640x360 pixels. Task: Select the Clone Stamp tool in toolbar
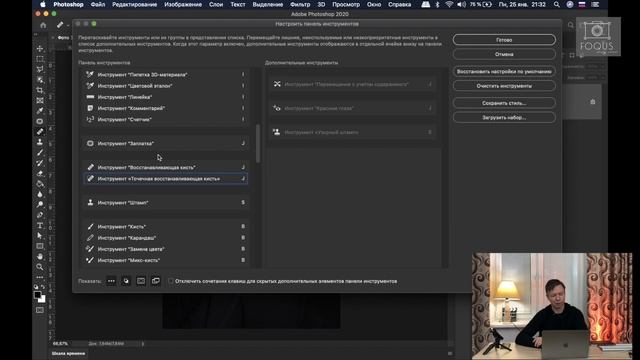tap(40, 142)
